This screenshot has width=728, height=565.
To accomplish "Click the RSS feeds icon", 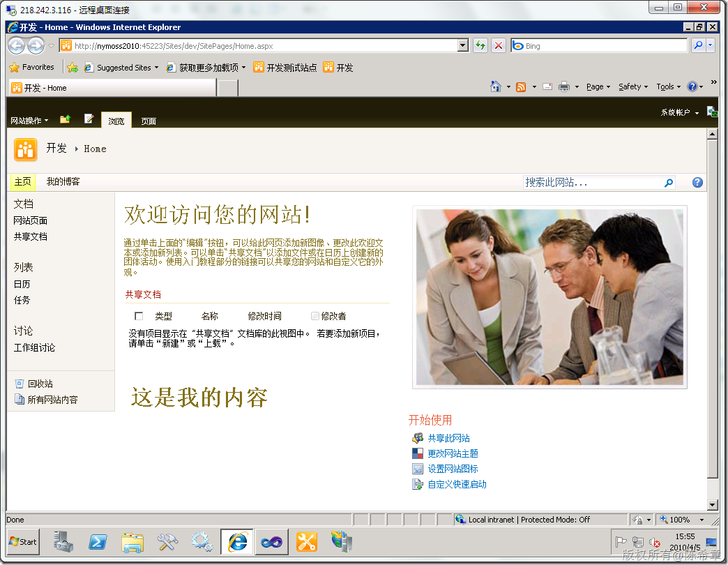I will point(521,86).
